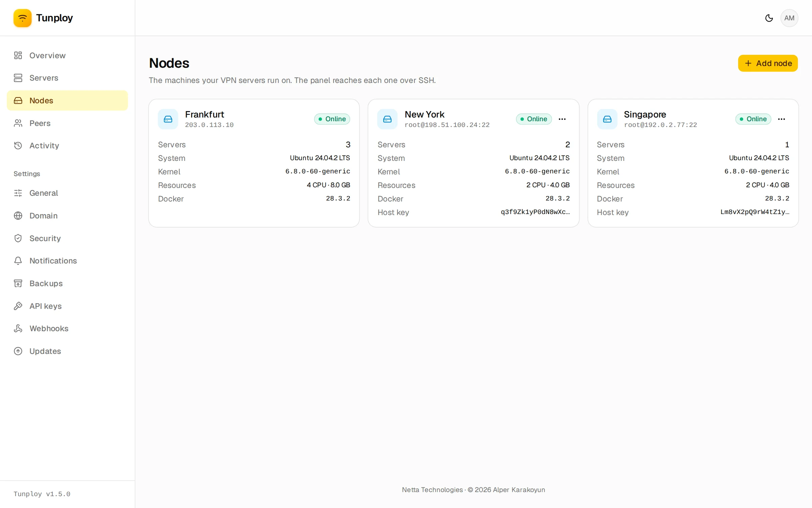The height and width of the screenshot is (508, 812).
Task: Click Frankfurt Docker version 28.3.2
Action: point(338,198)
